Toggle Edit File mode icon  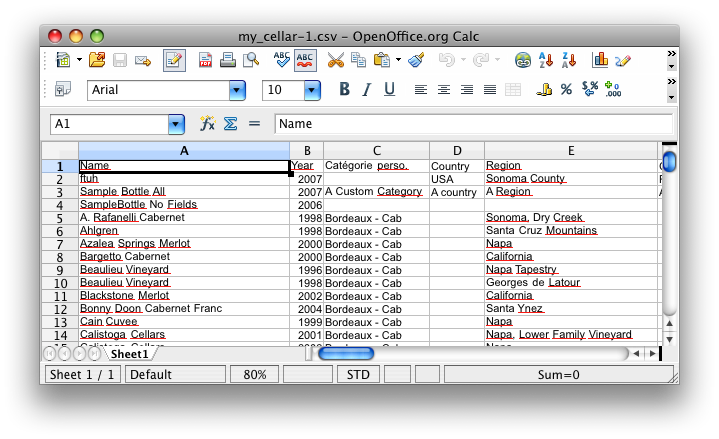[174, 61]
